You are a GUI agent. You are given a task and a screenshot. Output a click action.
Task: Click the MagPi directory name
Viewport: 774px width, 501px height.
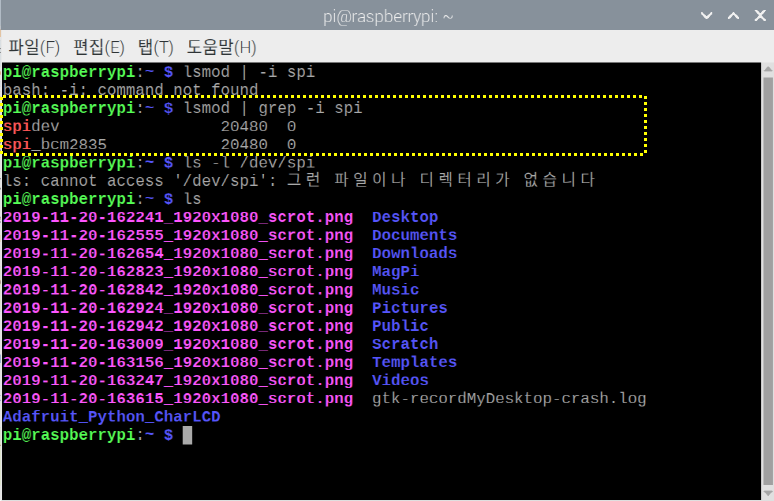click(395, 271)
